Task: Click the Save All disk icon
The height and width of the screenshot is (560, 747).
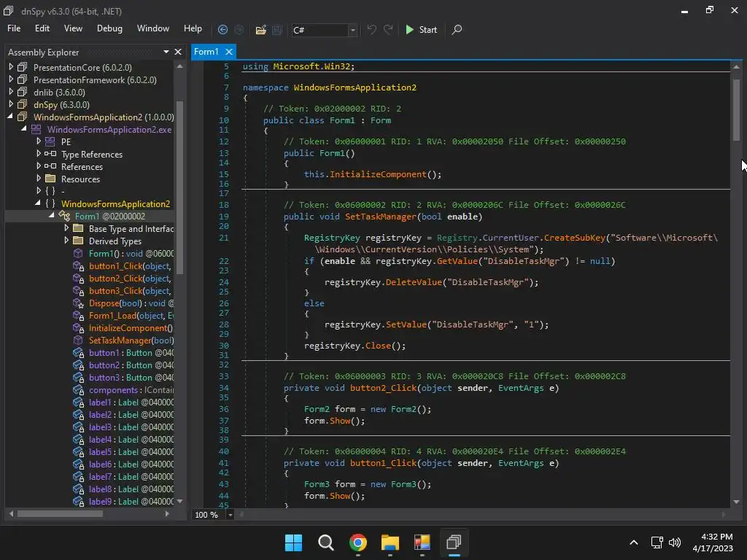Action: tap(277, 30)
